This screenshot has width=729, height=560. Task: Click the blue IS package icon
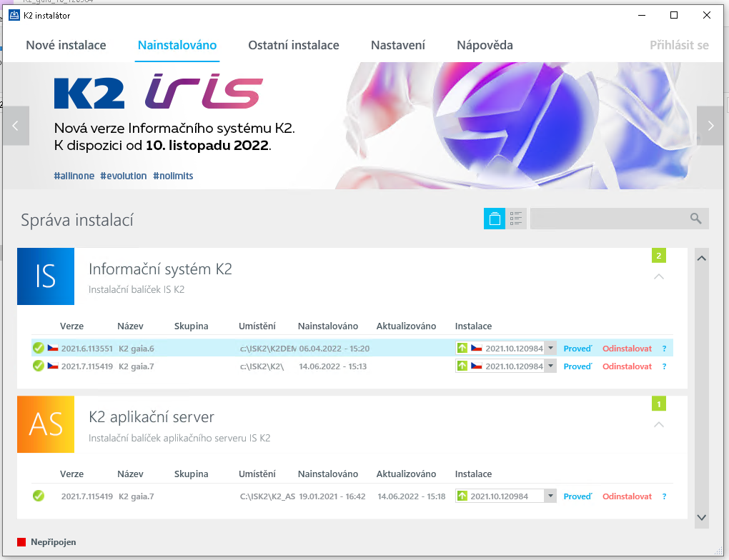click(x=46, y=276)
